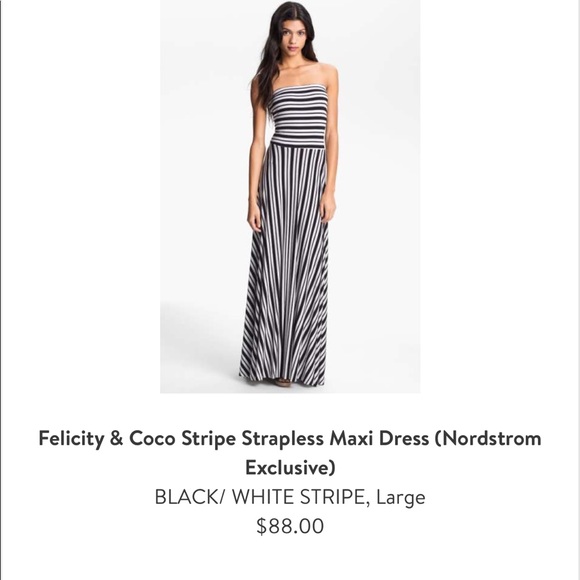This screenshot has height=580, width=580.
Task: Click the word Dress in the title
Action: tap(404, 438)
